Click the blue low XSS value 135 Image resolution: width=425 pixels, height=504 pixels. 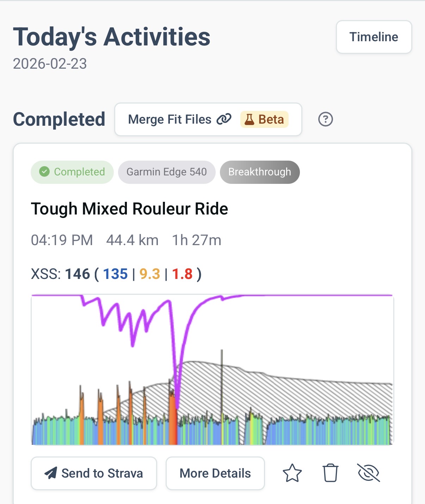(x=115, y=274)
